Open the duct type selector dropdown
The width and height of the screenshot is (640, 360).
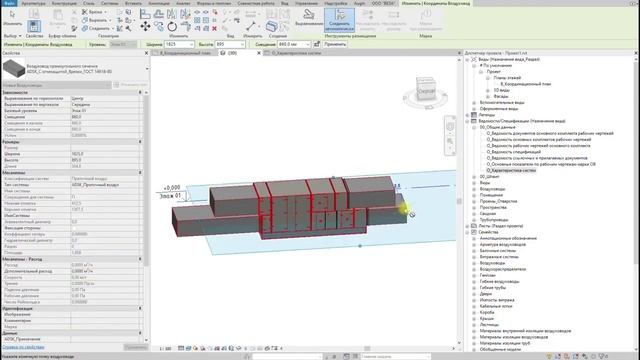147,69
